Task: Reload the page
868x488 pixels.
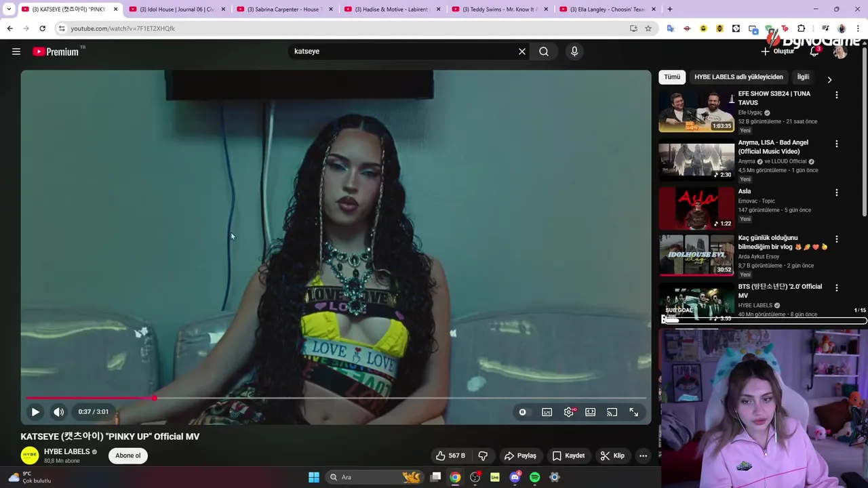Action: (42, 28)
